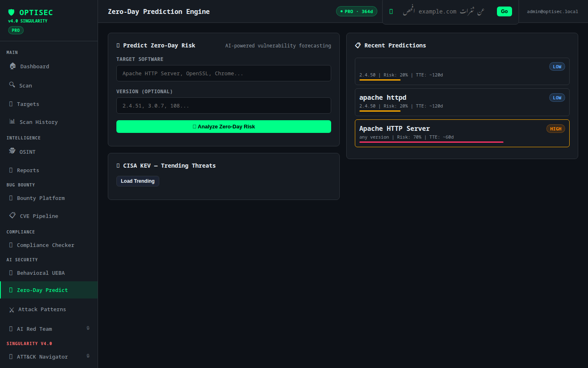Click the Load Trending button
Image resolution: width=588 pixels, height=368 pixels.
pos(138,181)
